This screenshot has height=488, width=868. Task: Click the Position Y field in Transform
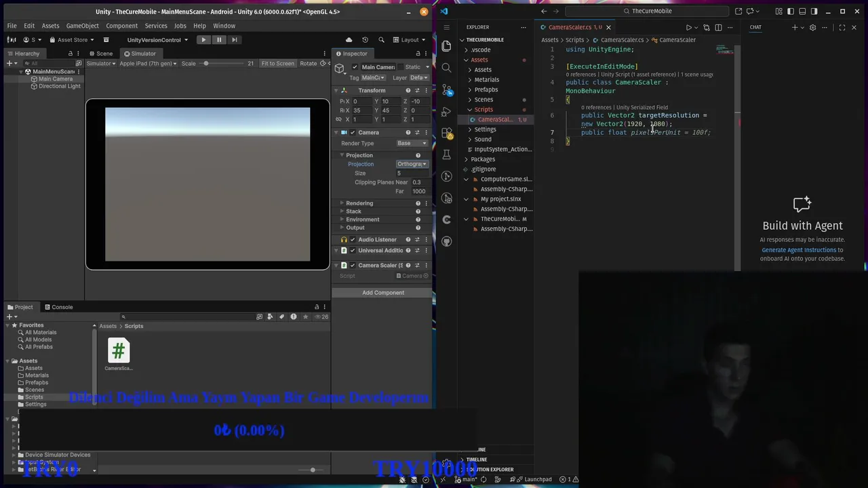[391, 101]
